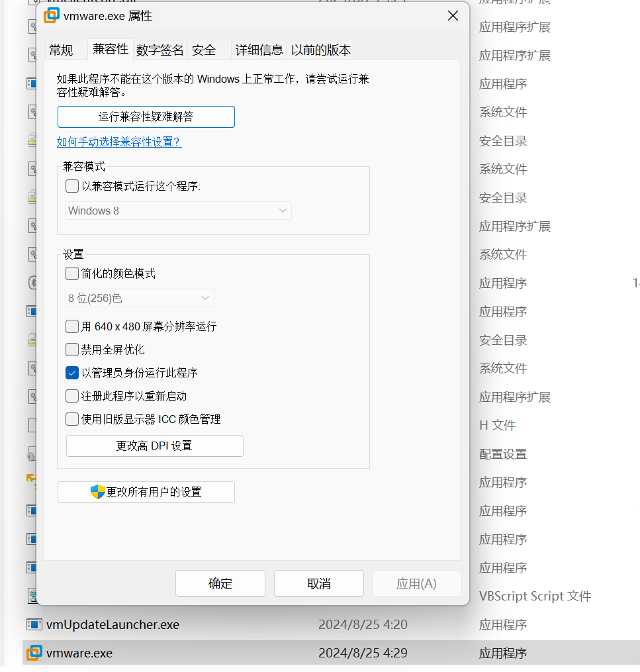The image size is (640, 672).
Task: Click the VMware logo in the dialog title bar
Action: coord(51,15)
